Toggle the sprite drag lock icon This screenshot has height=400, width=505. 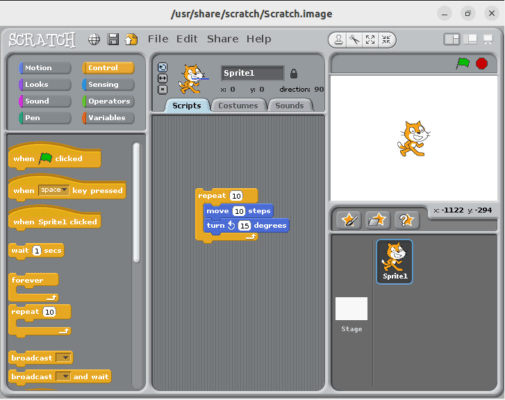click(293, 73)
